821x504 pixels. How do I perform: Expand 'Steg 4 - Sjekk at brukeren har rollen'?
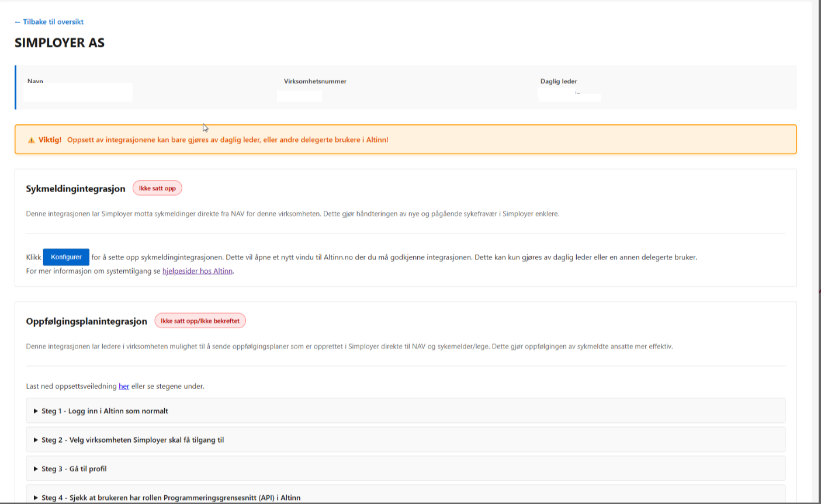tap(406, 494)
